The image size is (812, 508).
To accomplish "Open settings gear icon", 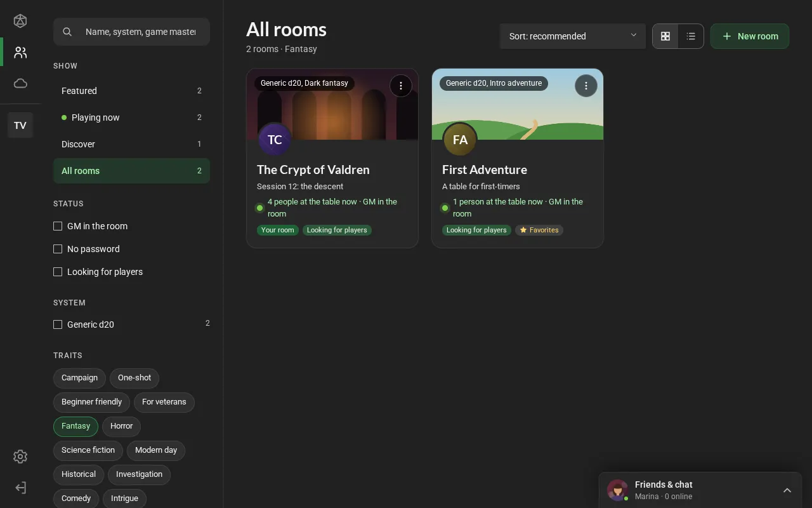I will pyautogui.click(x=20, y=457).
